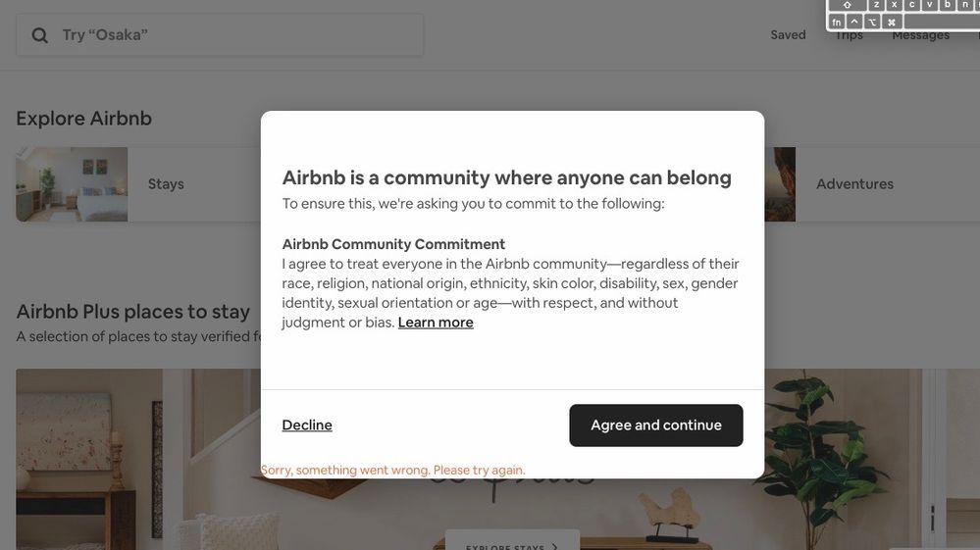The image size is (980, 550).
Task: Tap the space bar on keyboard viewer
Action: 942,22
